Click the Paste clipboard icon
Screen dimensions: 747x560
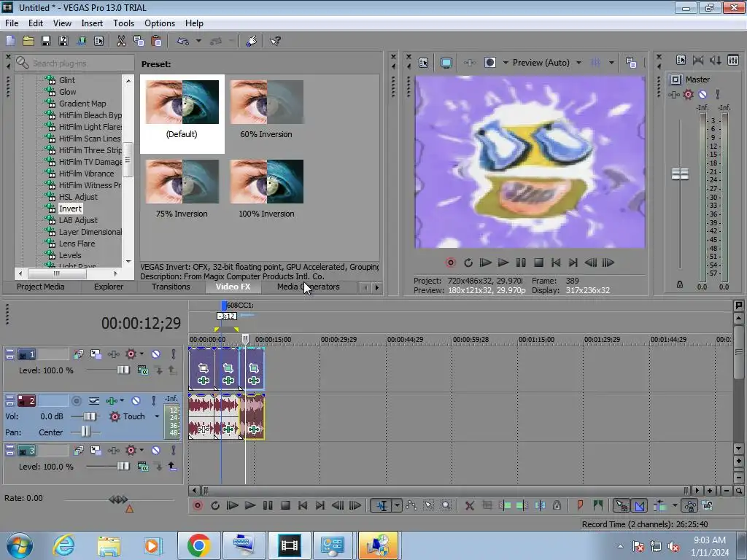coord(156,41)
